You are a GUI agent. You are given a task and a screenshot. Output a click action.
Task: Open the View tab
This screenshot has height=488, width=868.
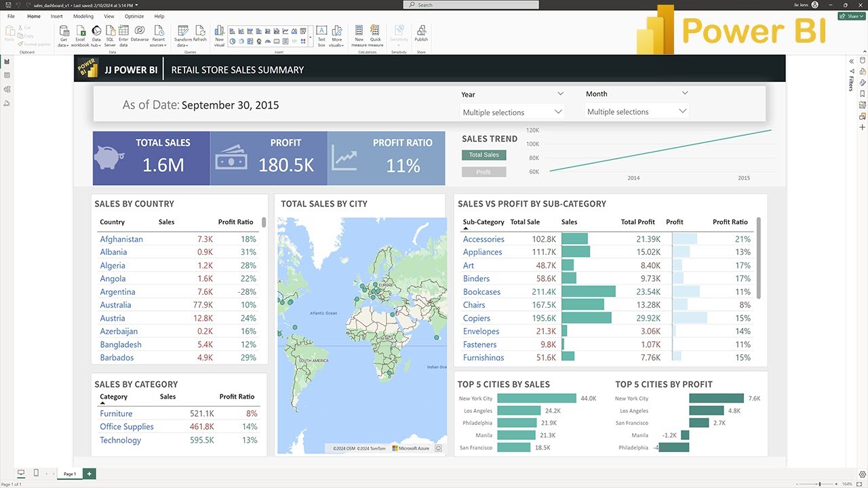click(109, 16)
